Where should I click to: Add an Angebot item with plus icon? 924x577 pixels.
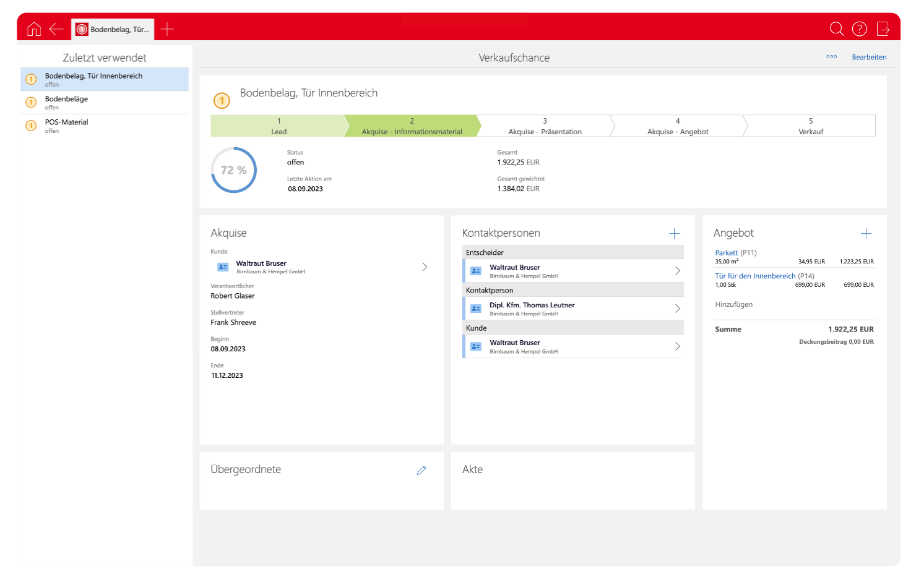click(866, 234)
